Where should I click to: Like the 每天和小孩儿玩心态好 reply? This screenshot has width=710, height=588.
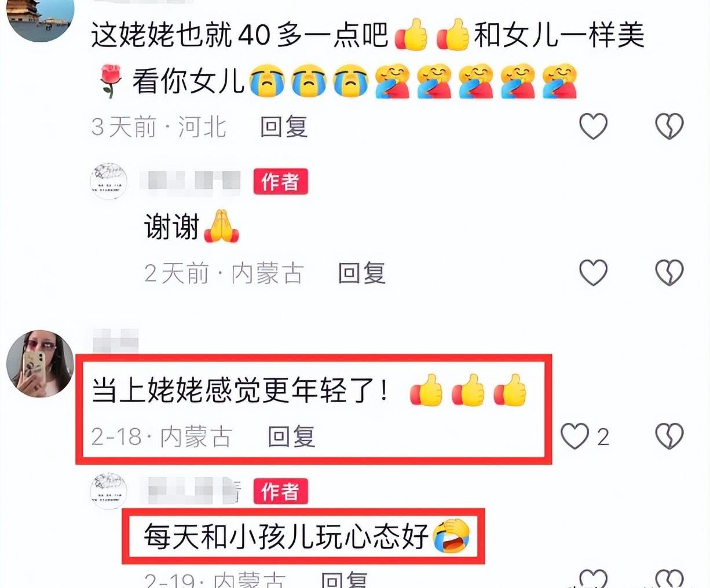coord(594,579)
